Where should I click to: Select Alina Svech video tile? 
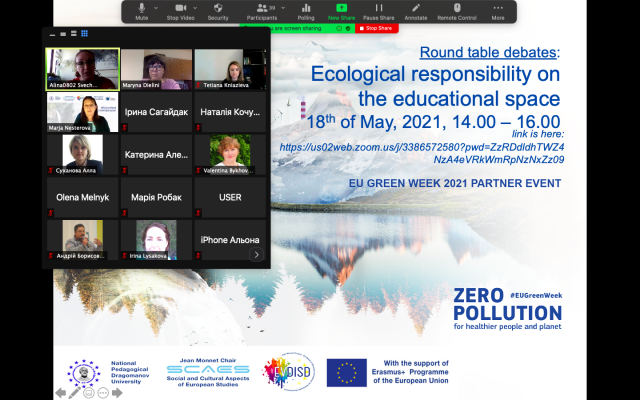82,69
